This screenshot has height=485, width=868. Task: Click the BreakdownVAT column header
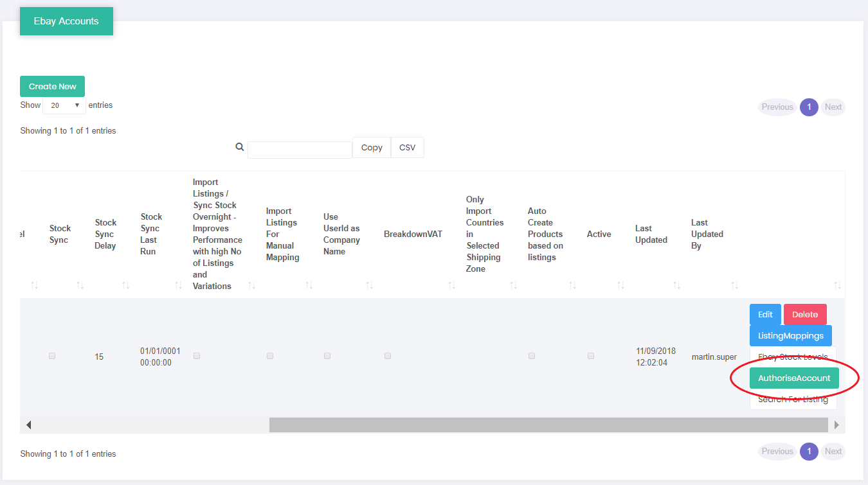point(413,234)
